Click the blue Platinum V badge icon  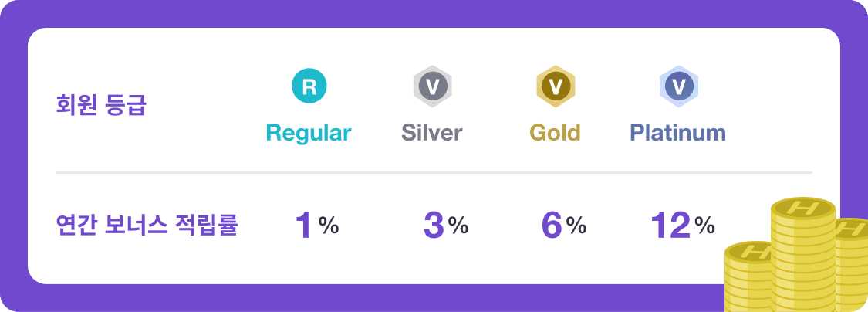[x=678, y=86]
